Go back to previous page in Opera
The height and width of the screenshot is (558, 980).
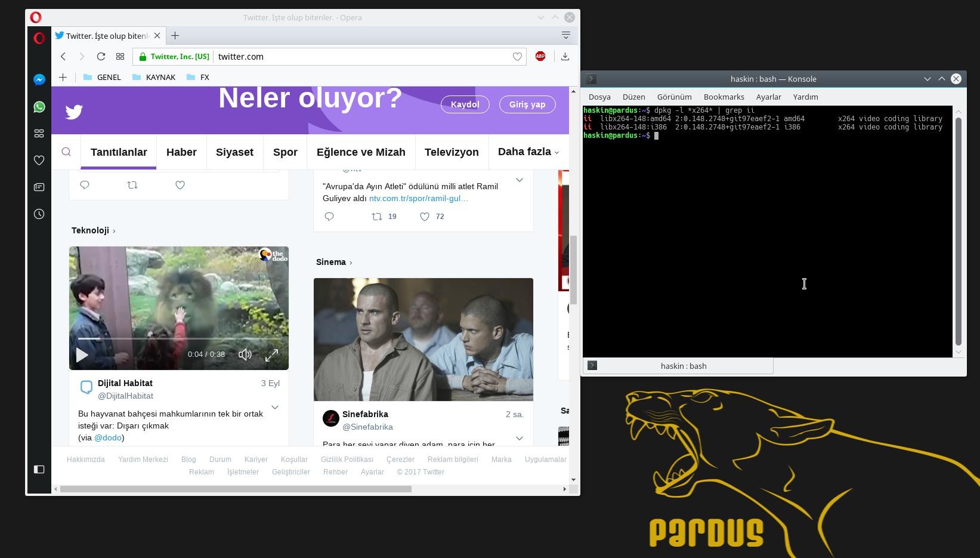(x=63, y=57)
